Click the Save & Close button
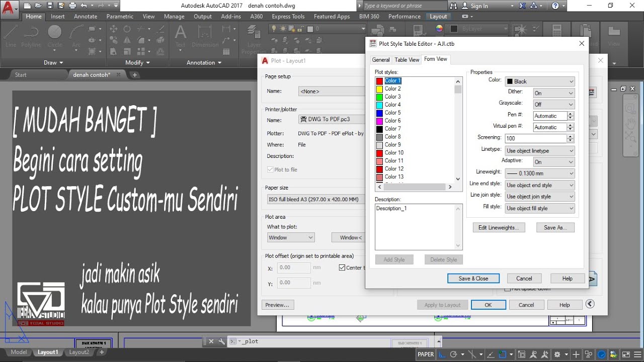Screen dimensions: 644x362 click(x=473, y=279)
